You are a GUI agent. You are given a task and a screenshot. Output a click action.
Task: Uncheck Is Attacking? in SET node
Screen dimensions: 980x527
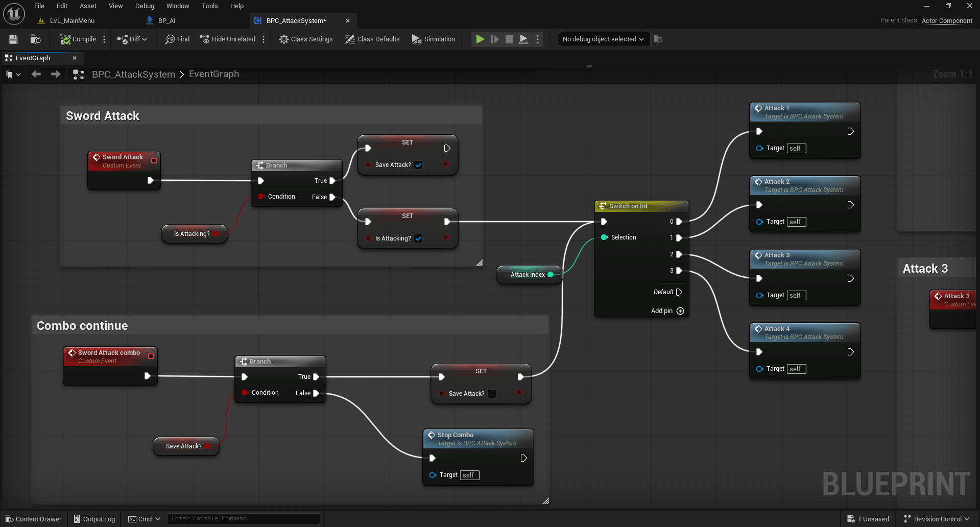pyautogui.click(x=419, y=238)
